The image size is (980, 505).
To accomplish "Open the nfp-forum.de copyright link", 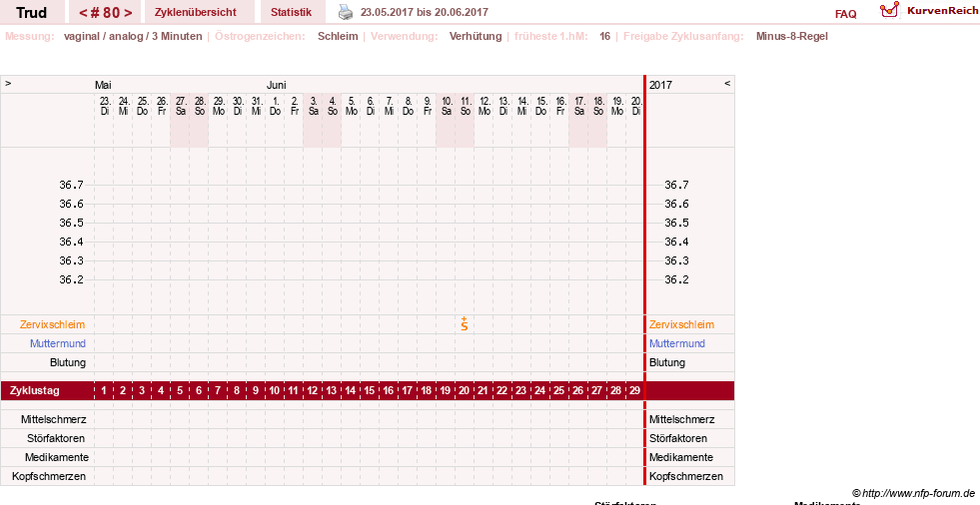I will tap(914, 493).
